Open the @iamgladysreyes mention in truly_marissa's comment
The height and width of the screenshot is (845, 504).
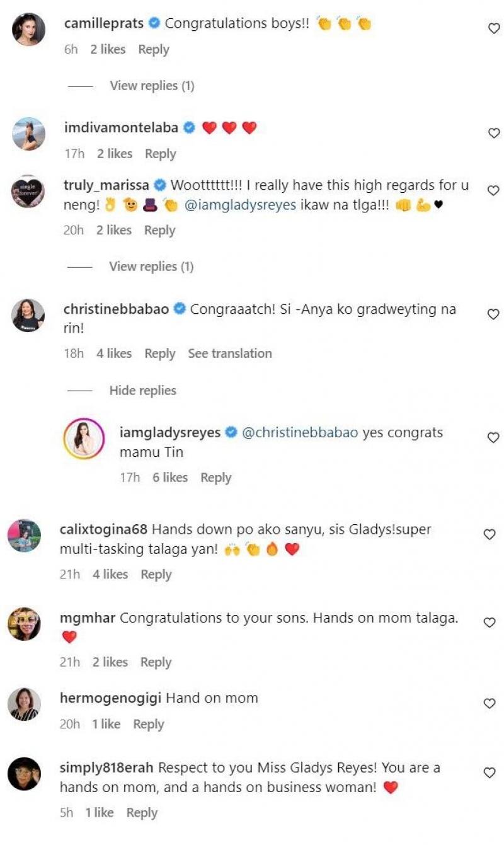pos(241,205)
